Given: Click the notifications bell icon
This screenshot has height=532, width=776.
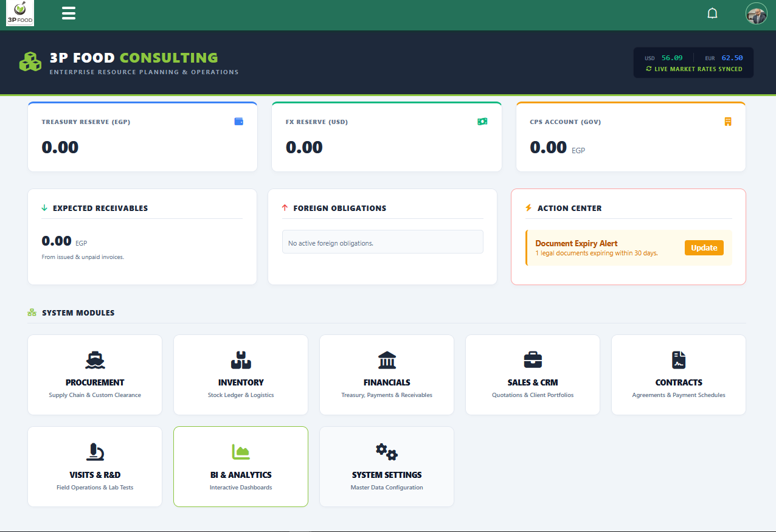Looking at the screenshot, I should point(713,13).
